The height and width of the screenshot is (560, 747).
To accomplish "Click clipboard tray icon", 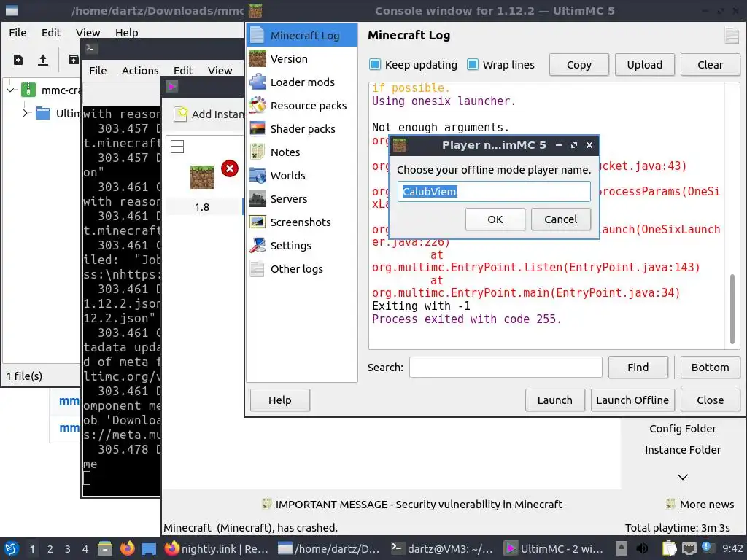I will tap(669, 548).
